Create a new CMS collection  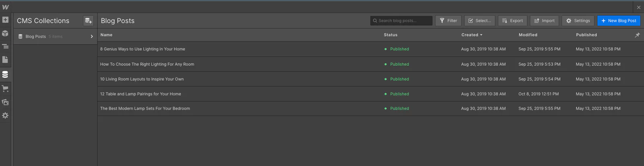coord(88,21)
